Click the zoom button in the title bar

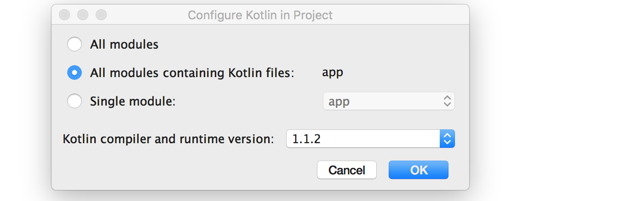(x=101, y=15)
